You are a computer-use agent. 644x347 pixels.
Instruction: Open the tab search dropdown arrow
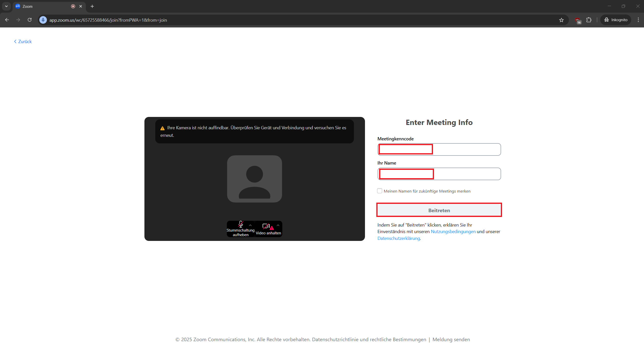point(6,6)
